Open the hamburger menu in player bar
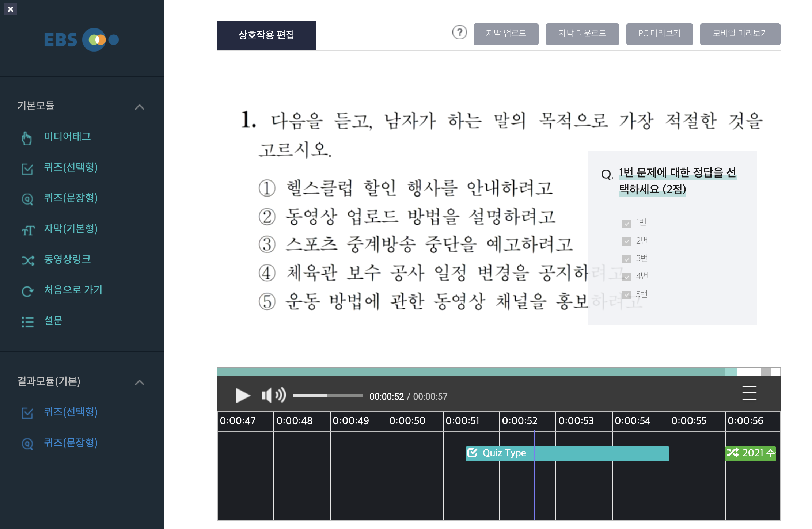The width and height of the screenshot is (812, 529). click(749, 393)
